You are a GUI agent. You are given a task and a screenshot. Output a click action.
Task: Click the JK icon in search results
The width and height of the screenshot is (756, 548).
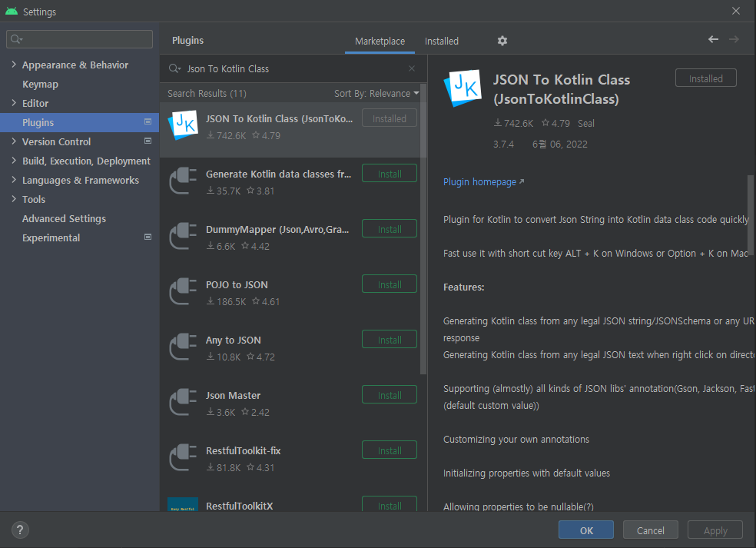tap(183, 125)
